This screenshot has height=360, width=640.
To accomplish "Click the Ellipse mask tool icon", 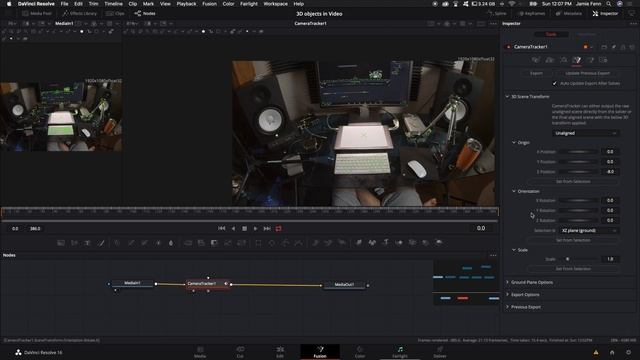I will click(272, 243).
